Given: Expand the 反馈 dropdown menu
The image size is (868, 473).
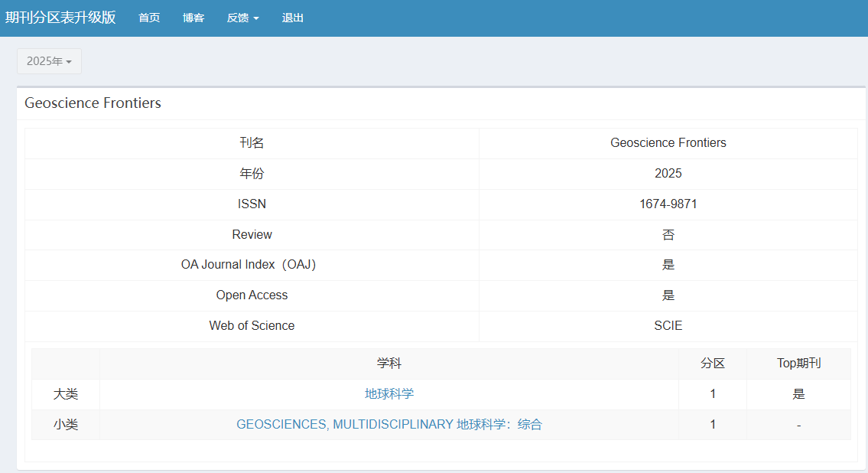Looking at the screenshot, I should pos(242,18).
